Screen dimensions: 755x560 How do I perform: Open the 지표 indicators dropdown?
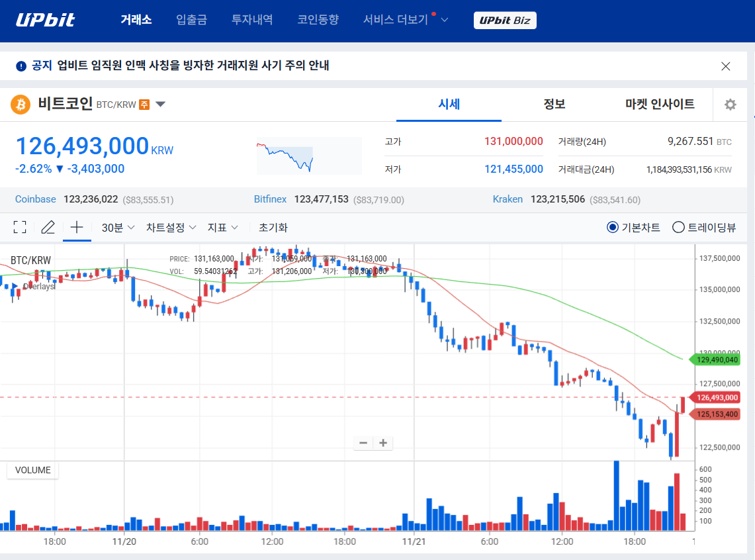coord(222,227)
